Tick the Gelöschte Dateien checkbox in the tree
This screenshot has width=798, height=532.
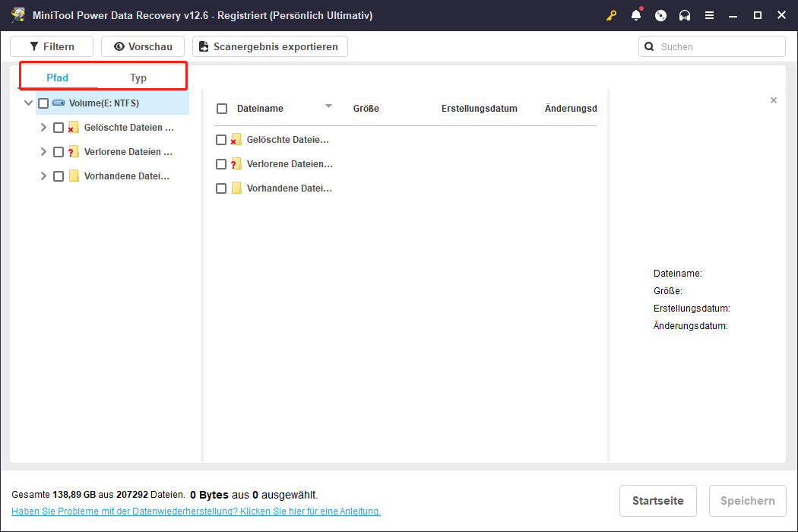tap(59, 128)
